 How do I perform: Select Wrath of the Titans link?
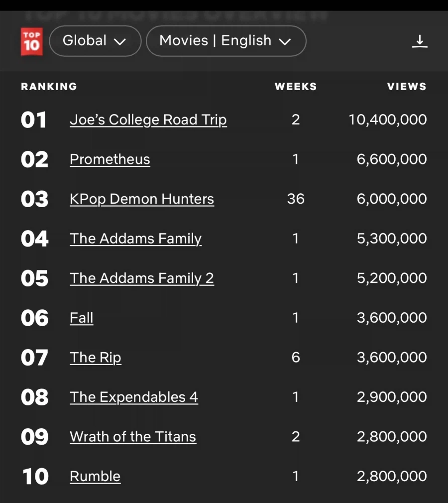click(x=132, y=437)
